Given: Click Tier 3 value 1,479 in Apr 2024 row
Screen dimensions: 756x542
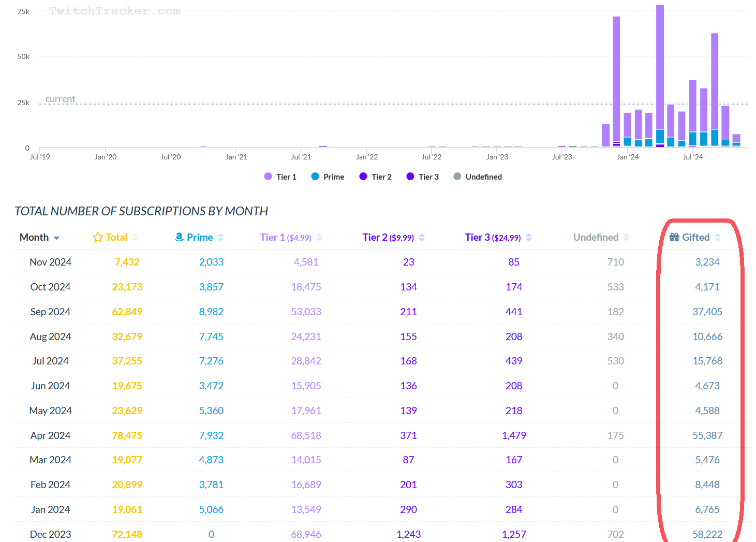Looking at the screenshot, I should [x=514, y=435].
